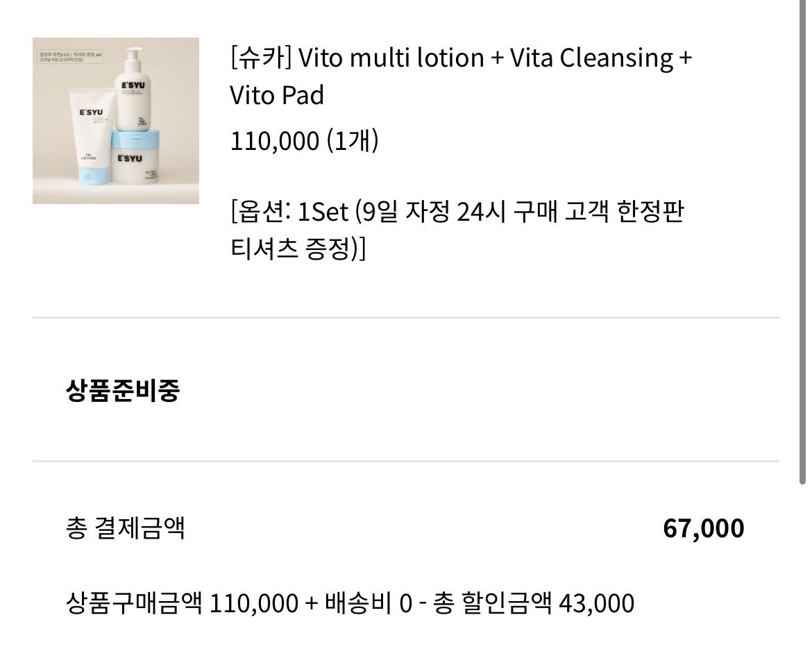The image size is (812, 665).
Task: Click the vertical scrollbar on the right edge
Action: coord(802,243)
